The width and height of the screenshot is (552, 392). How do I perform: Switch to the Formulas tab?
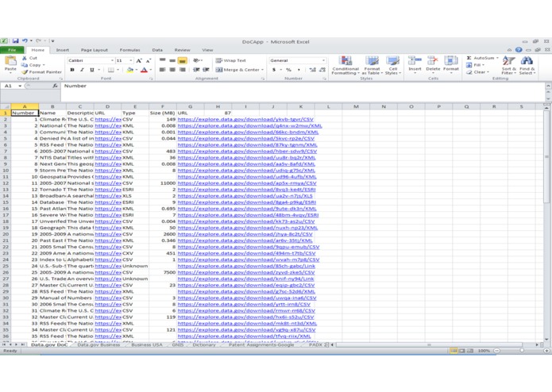tap(129, 50)
